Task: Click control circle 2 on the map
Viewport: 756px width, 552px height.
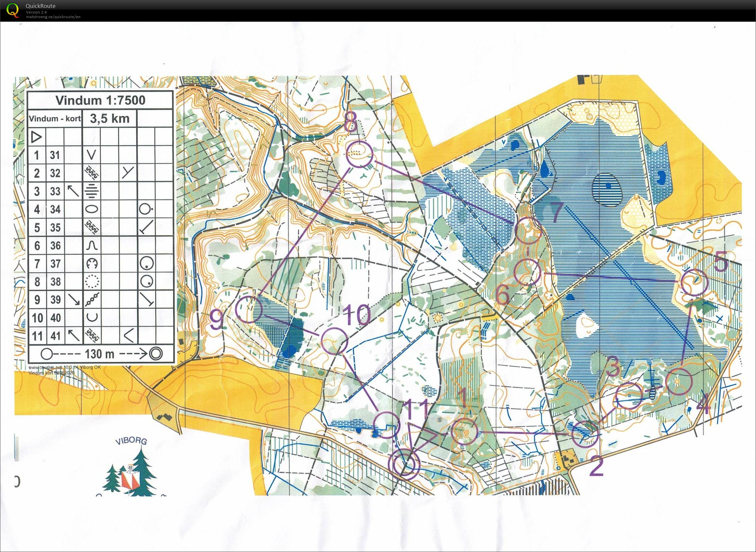Action: (585, 435)
